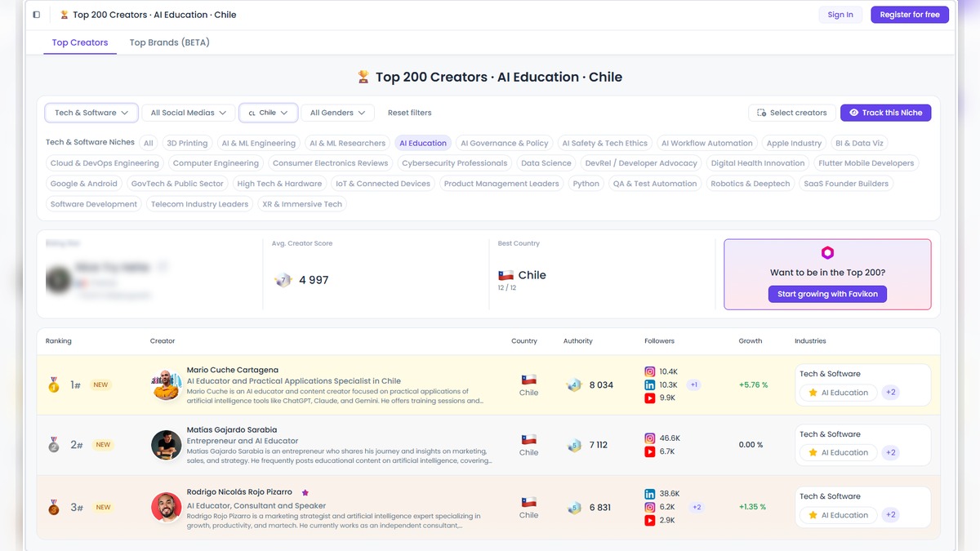
Task: Click the +5.76 % growth value
Action: pyautogui.click(x=753, y=384)
